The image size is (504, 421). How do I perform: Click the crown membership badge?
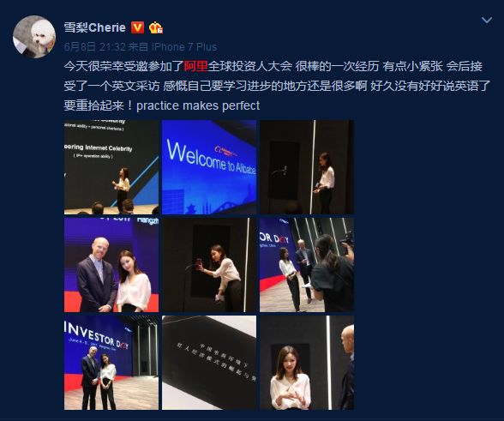156,27
